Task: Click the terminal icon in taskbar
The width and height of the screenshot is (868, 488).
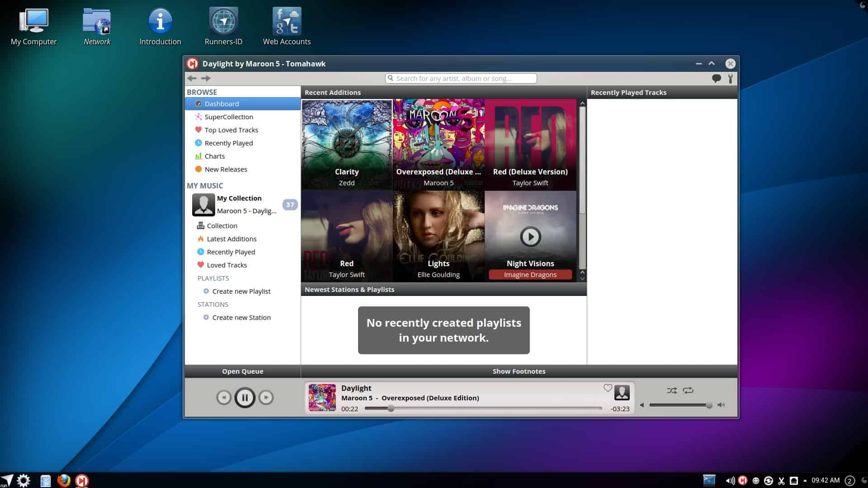Action: [709, 480]
